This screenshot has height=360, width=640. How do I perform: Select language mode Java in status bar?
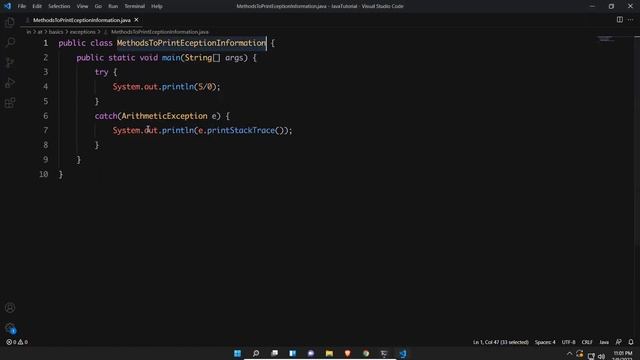pyautogui.click(x=604, y=342)
